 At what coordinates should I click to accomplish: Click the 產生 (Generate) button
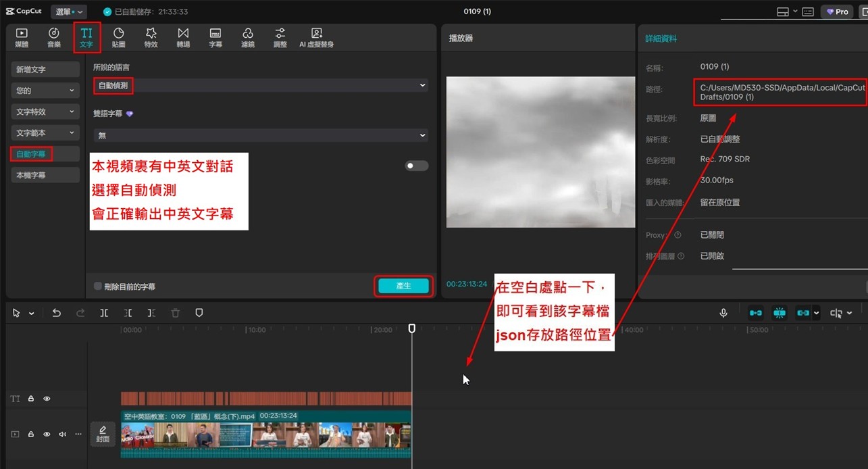pos(403,287)
